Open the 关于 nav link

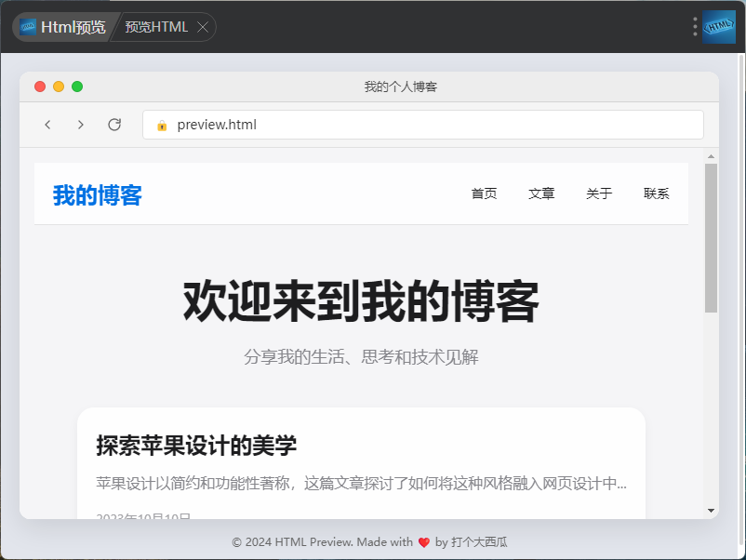599,193
